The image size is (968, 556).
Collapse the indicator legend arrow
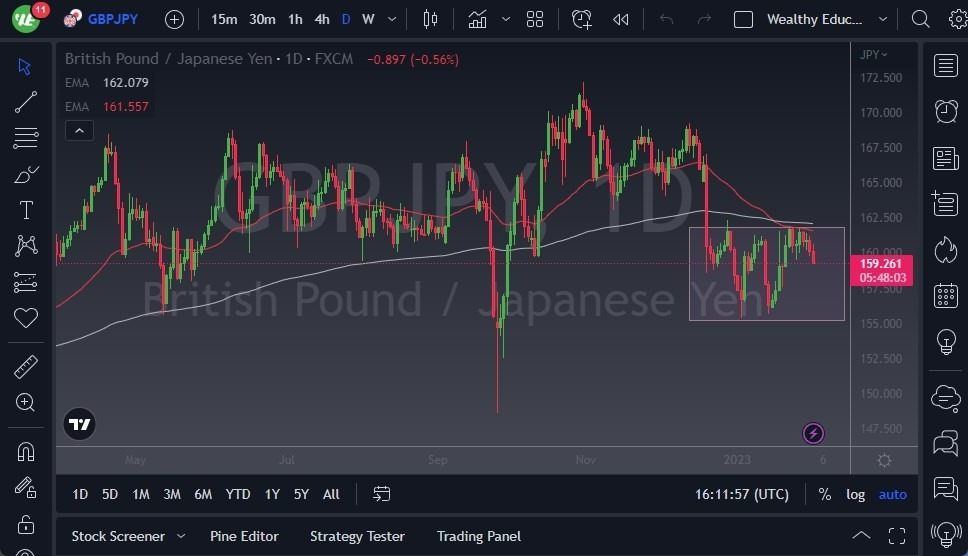click(80, 131)
